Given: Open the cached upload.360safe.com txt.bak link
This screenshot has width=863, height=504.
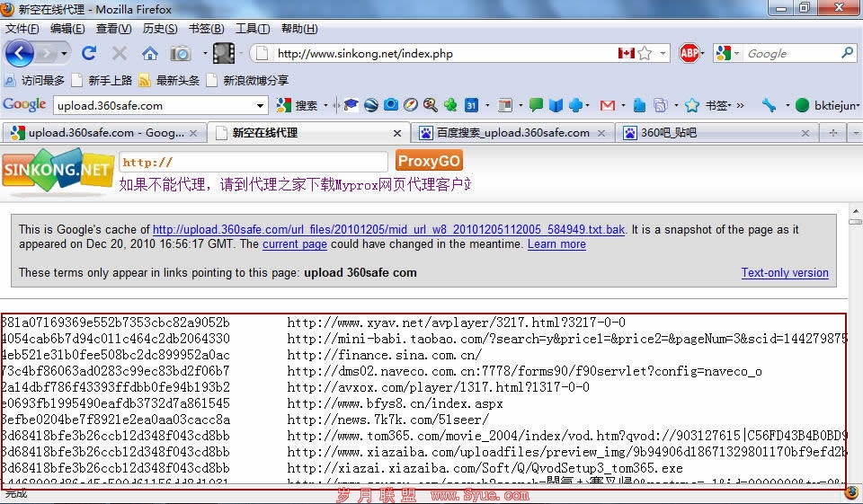Looking at the screenshot, I should pos(388,229).
